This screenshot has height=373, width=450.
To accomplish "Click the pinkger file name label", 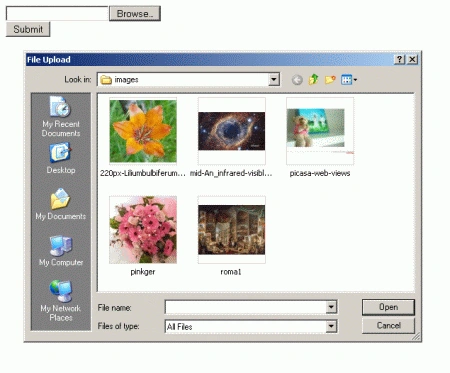I will [143, 272].
